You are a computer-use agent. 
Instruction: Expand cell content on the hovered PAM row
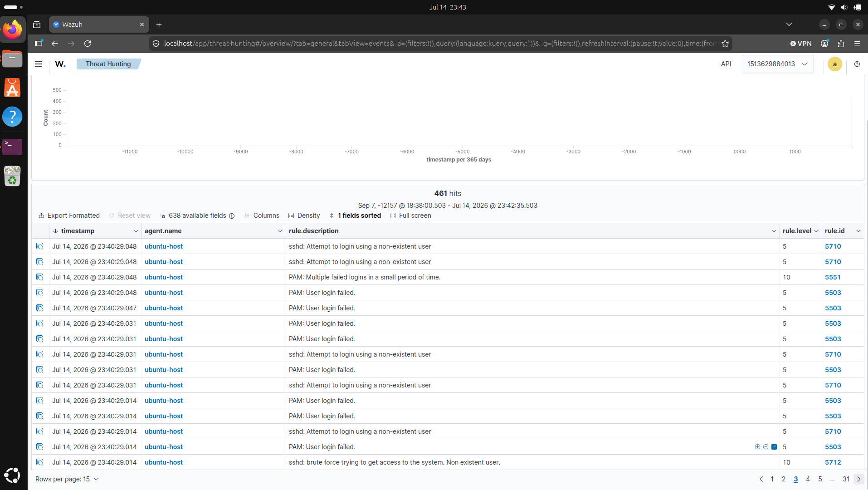point(774,447)
